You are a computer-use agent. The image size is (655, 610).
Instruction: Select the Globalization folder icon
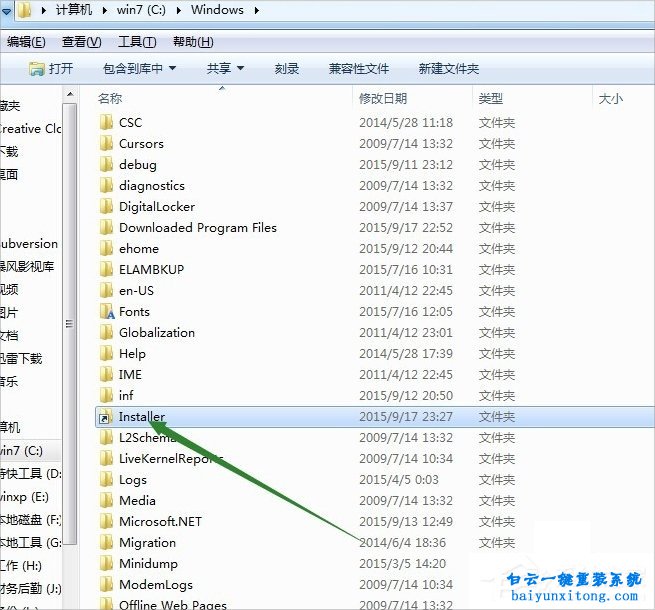pos(106,332)
